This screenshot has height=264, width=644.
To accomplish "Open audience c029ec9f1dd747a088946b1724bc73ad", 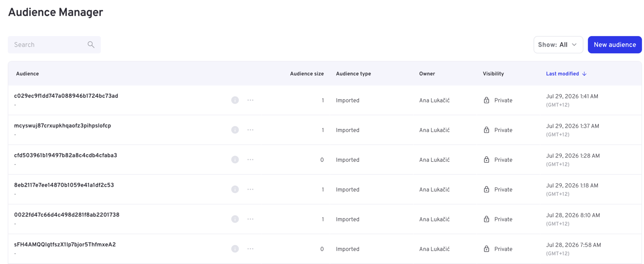I will 66,96.
